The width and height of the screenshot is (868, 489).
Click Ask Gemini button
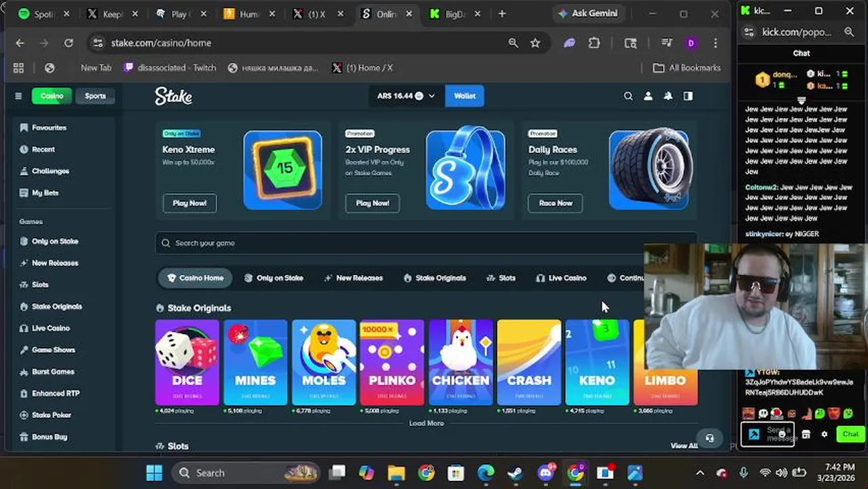(587, 13)
